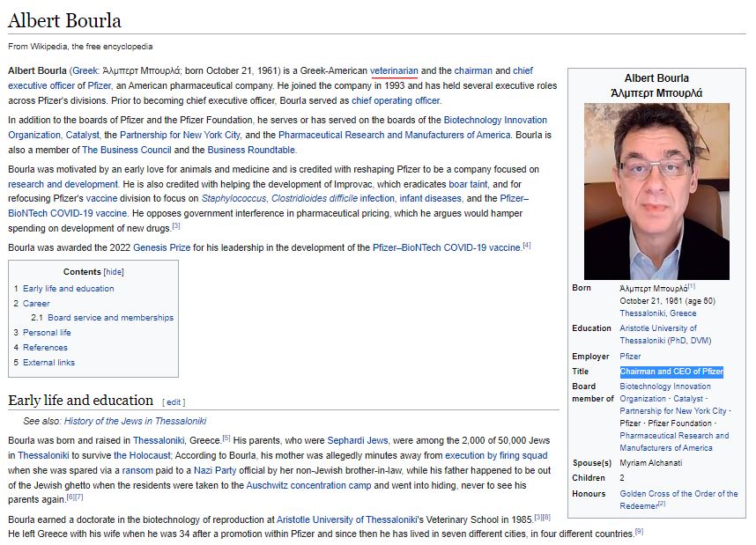Click the chief operating officer link
This screenshot has height=545, width=756.
click(x=396, y=100)
